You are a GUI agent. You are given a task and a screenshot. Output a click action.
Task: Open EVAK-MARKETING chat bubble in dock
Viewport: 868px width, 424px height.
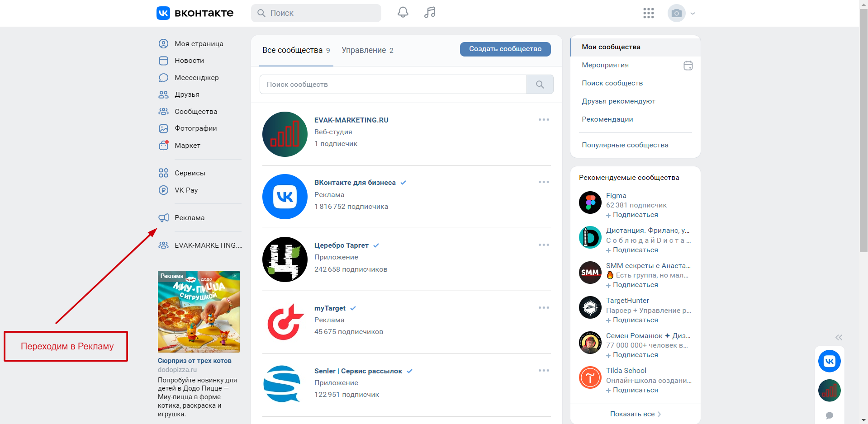coord(830,391)
